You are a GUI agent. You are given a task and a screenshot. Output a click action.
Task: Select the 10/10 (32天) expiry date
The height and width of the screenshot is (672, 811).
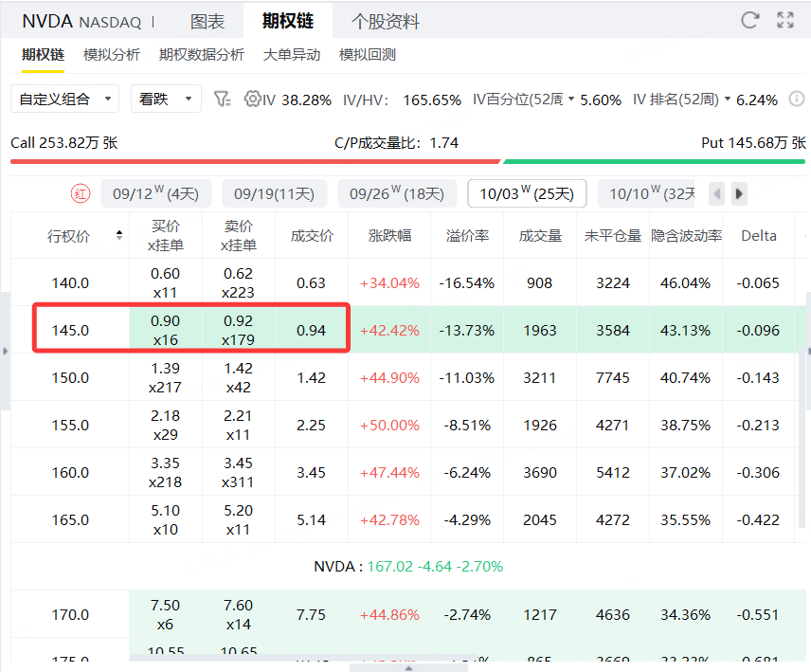[x=646, y=194]
